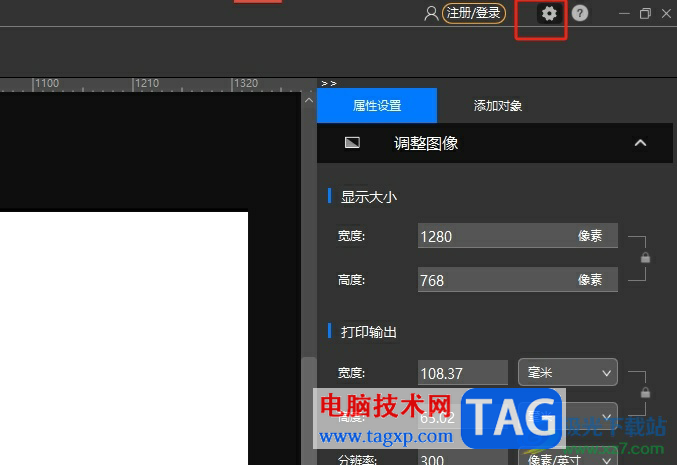Click the 分辨率 field showing 300
This screenshot has width=677, height=465.
463,459
